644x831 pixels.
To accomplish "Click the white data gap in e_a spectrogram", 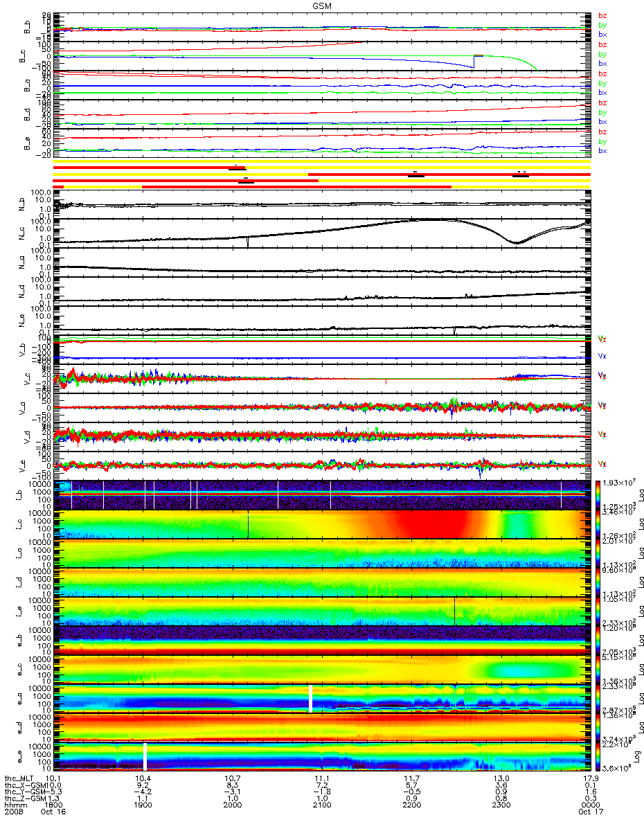I will (x=311, y=698).
